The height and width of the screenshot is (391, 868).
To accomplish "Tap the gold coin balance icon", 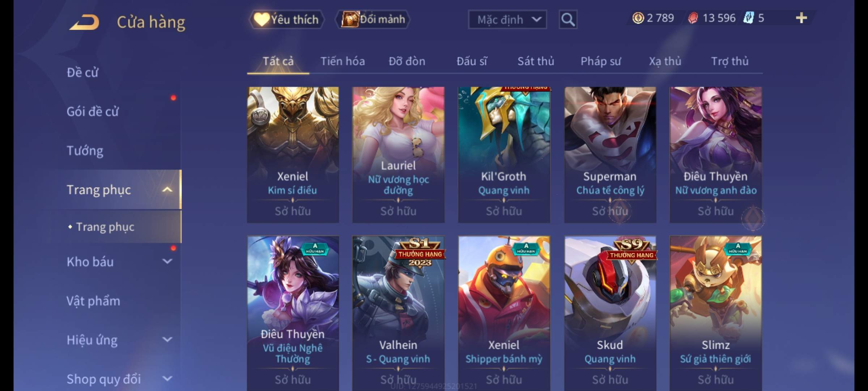I will 638,18.
